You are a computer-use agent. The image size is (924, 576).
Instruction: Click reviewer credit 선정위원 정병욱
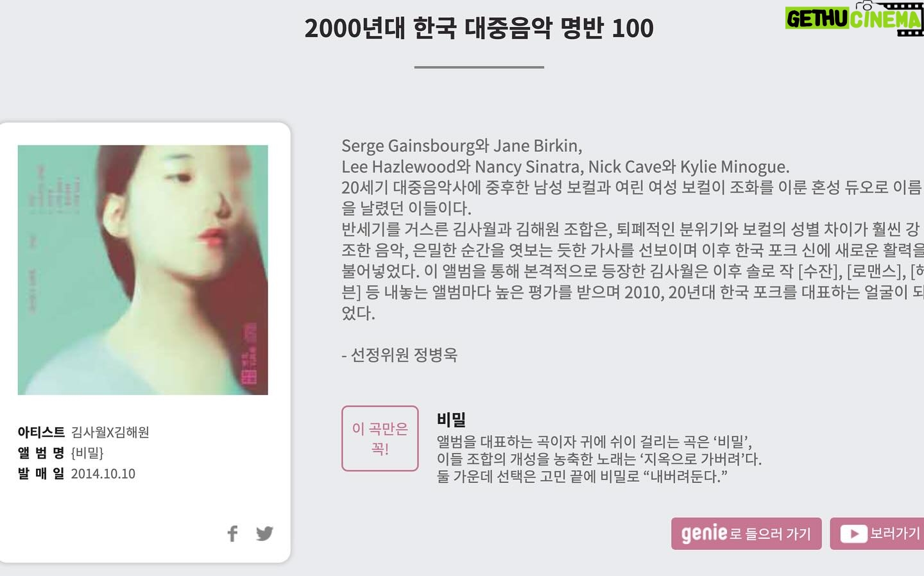click(399, 355)
